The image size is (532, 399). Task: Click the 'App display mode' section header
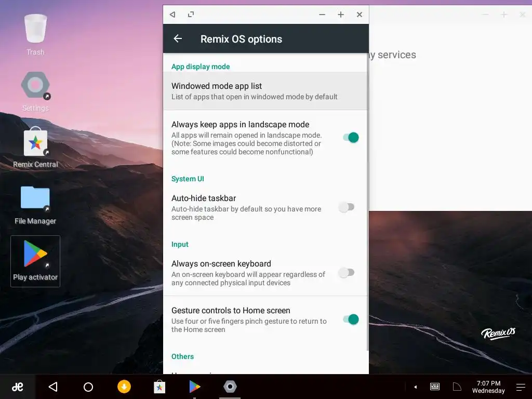tap(201, 66)
